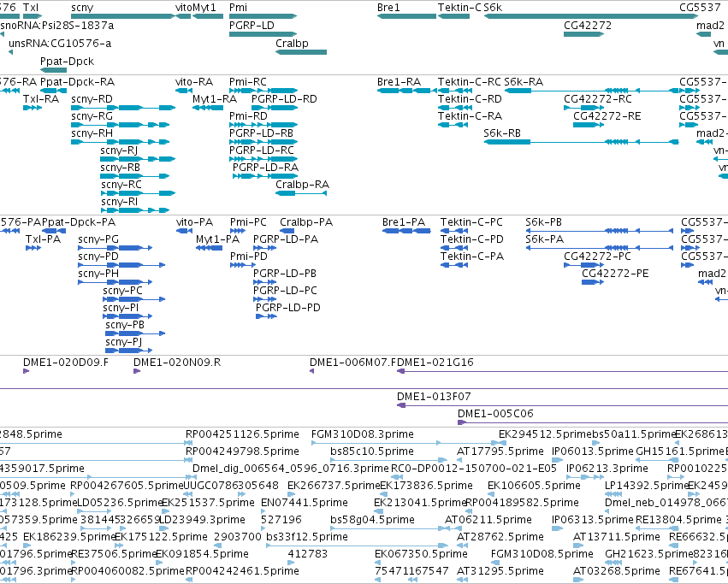The height and width of the screenshot is (584, 728).
Task: Click the Tektin-C gene bar
Action: 453,16
